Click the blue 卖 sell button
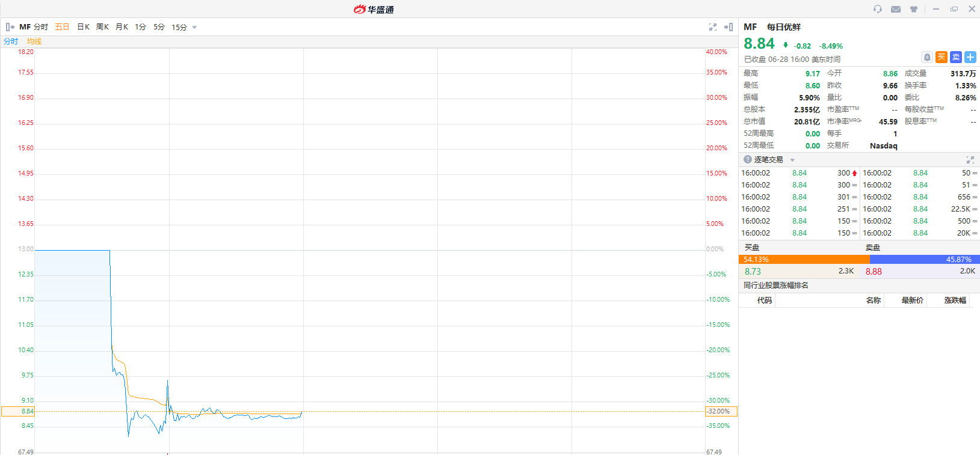This screenshot has height=455, width=980. [956, 57]
